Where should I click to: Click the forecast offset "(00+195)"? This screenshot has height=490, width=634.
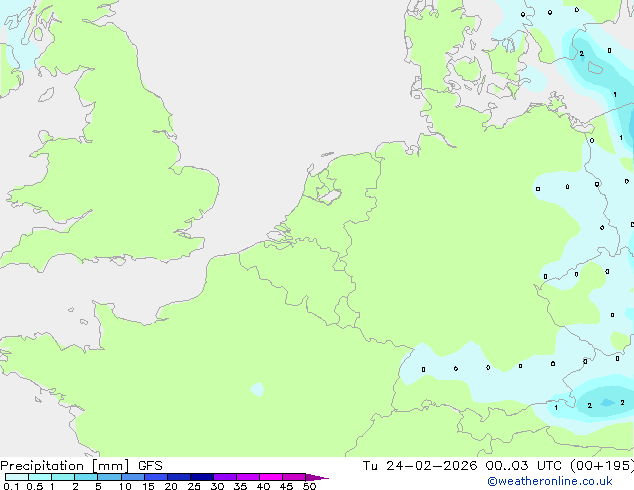(x=602, y=466)
